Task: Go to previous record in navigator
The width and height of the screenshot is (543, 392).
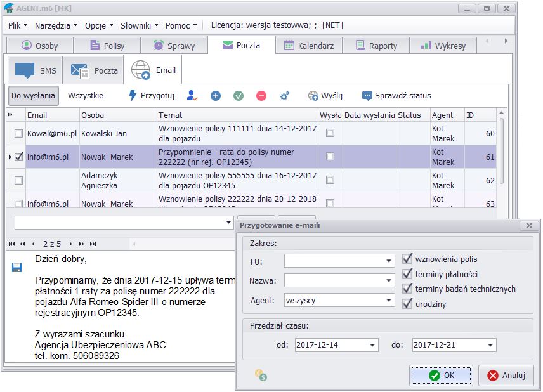Action: pos(33,244)
